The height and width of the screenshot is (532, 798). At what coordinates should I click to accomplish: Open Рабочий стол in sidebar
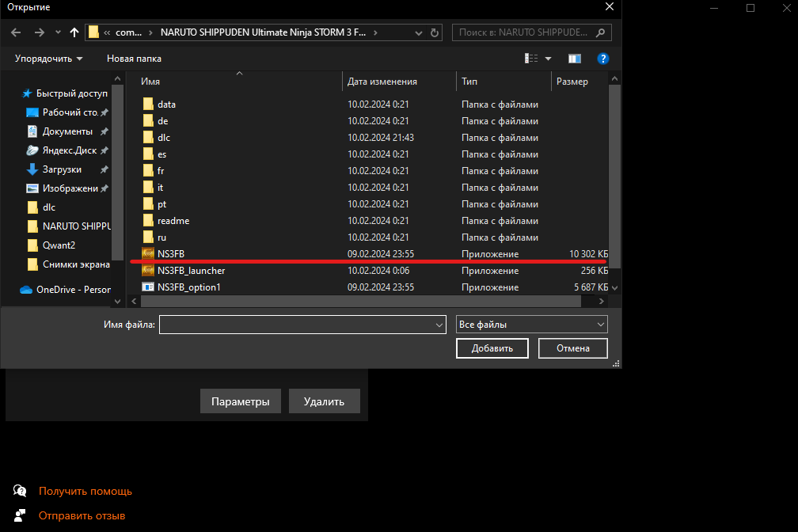coord(67,112)
